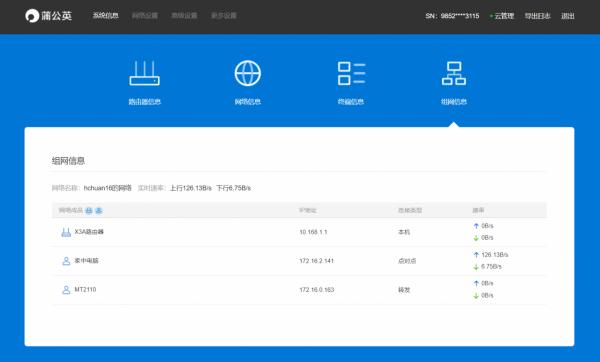600x362 pixels.
Task: Select the MT2110 member name
Action: click(85, 290)
